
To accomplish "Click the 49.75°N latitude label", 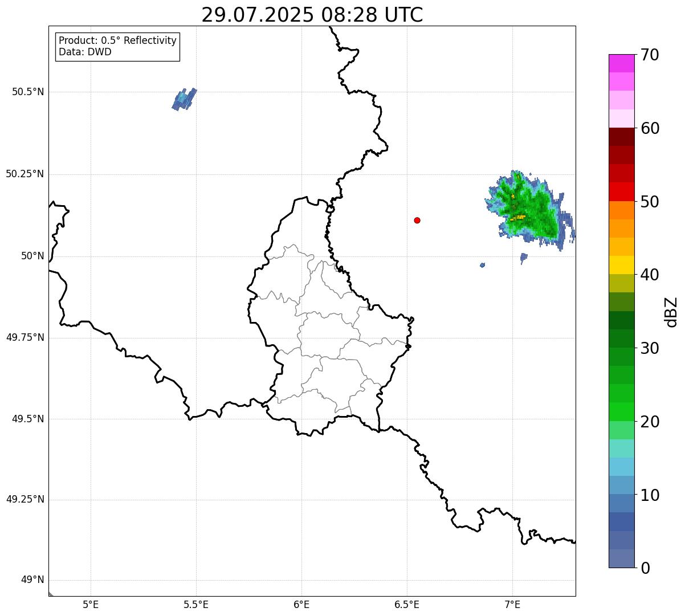I will point(25,337).
